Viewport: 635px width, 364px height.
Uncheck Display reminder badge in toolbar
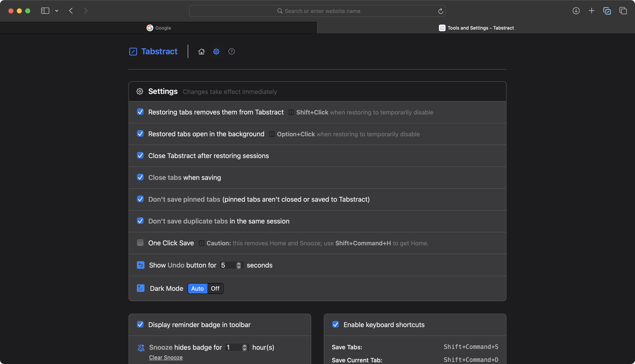tap(140, 325)
